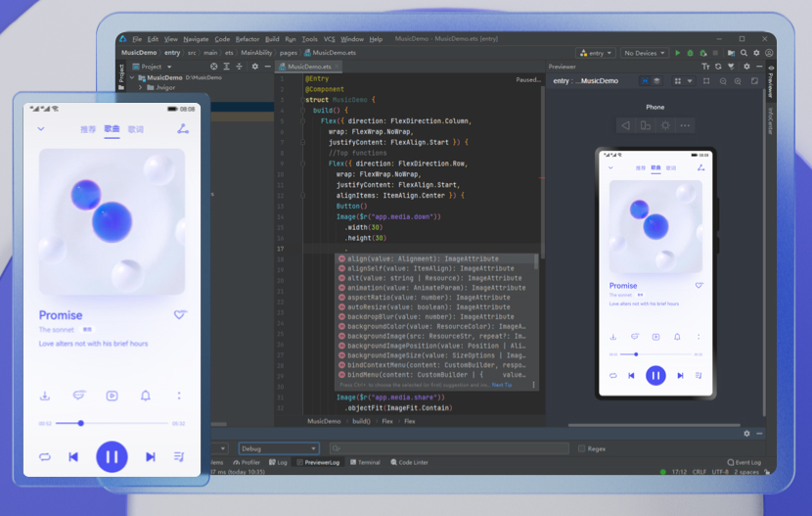812x516 pixels.
Task: Select backgroundColor suggestion in autocomplete list
Action: pos(435,326)
